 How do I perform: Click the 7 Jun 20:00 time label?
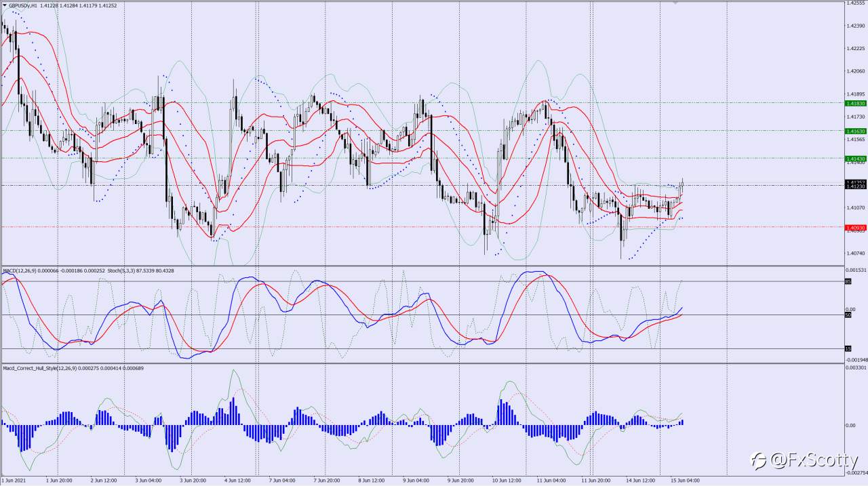[327, 481]
